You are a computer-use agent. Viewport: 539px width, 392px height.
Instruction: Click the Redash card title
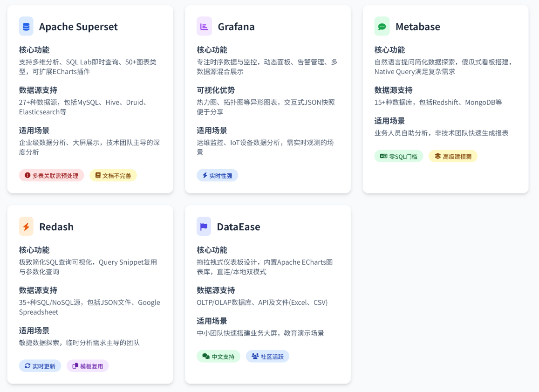56,227
